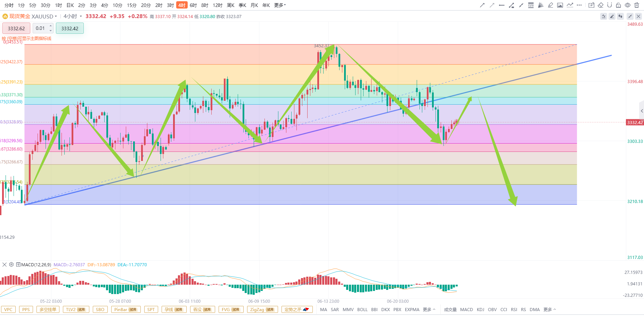Insert an image onto the chart

coord(560,5)
